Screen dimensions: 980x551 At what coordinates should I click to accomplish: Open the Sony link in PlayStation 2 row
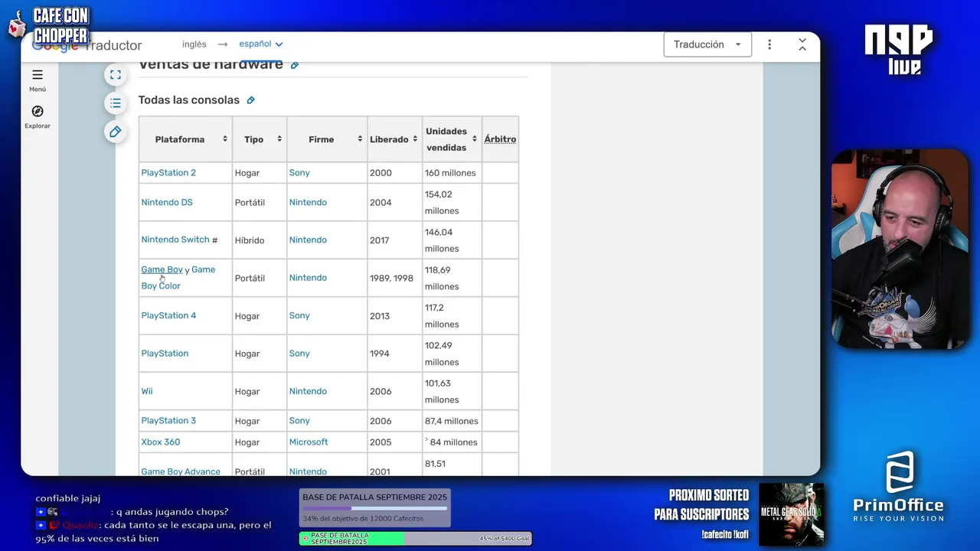299,173
